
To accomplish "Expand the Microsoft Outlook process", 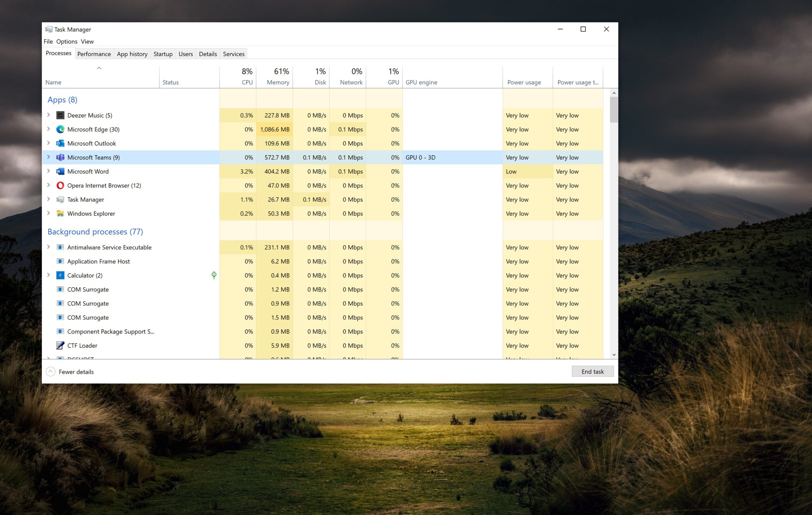I will pos(49,143).
